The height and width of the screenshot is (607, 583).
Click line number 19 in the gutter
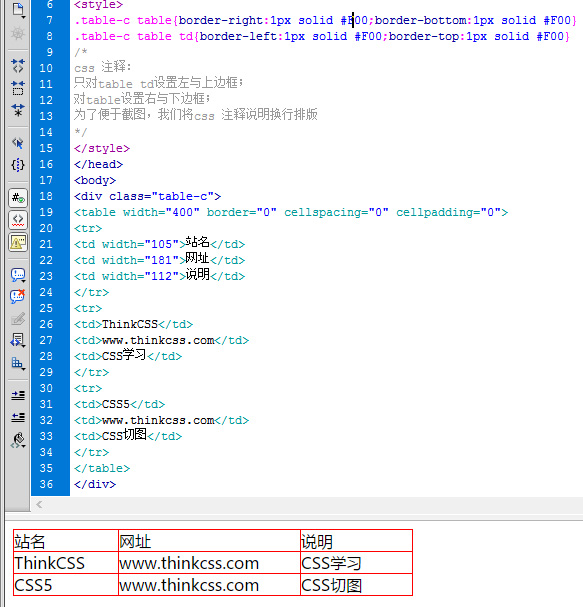point(46,212)
